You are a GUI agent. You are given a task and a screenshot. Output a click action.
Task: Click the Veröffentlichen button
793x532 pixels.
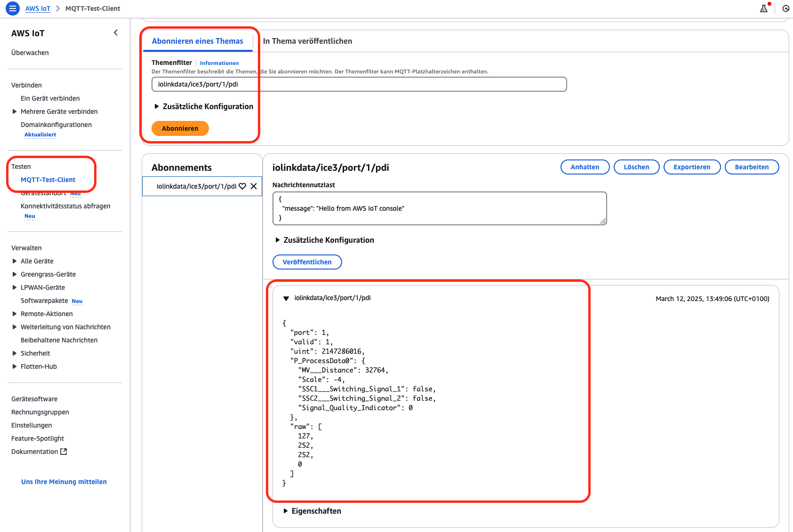(307, 262)
